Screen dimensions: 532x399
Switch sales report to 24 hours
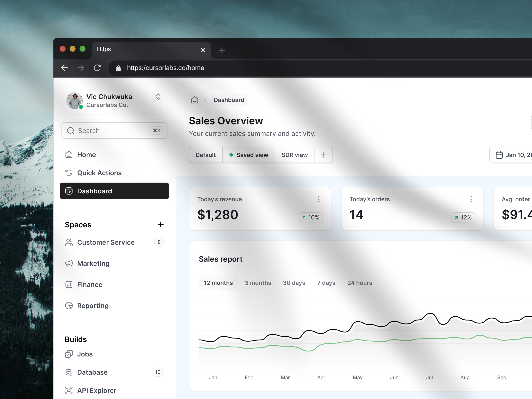coord(359,283)
